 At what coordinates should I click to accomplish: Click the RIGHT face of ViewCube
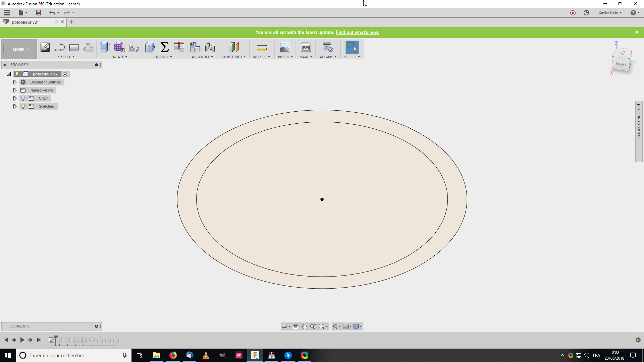coord(621,64)
